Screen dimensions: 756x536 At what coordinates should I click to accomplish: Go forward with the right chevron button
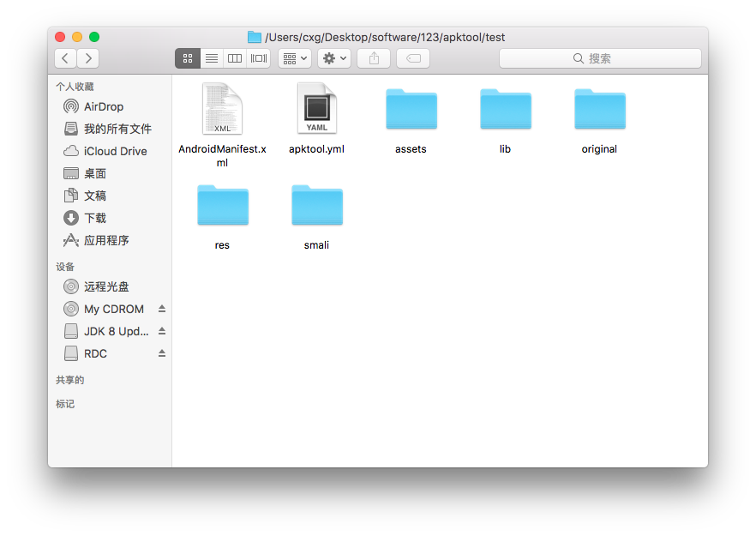click(88, 58)
